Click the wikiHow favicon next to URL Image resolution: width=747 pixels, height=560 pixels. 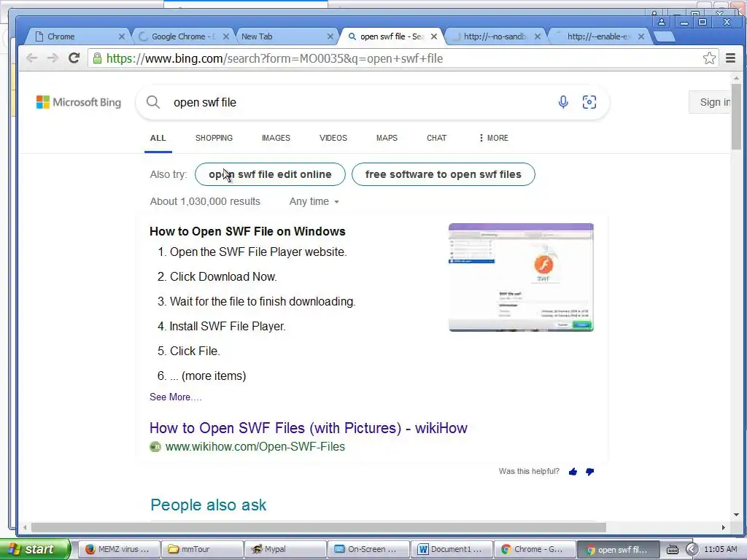point(155,447)
